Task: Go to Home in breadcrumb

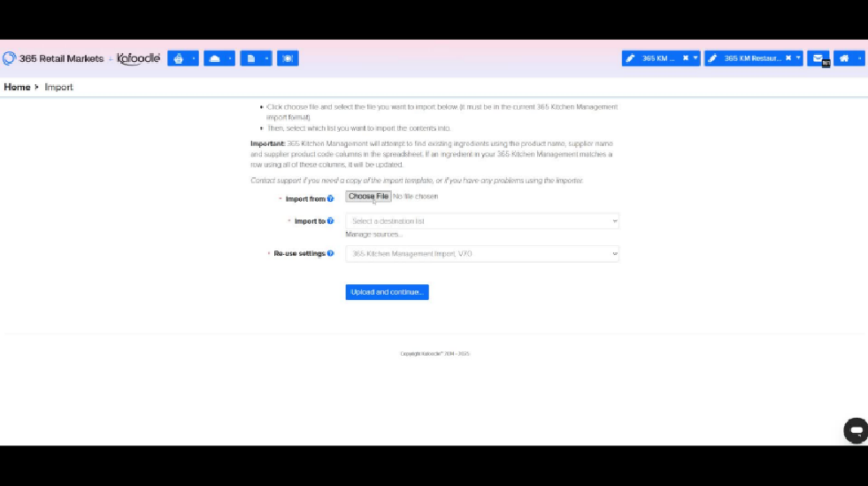Action: tap(17, 88)
